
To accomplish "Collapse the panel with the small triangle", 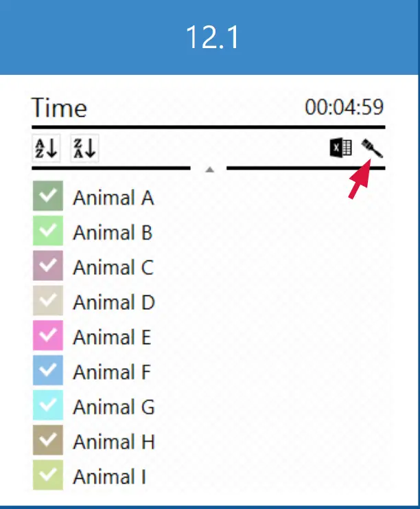I will coord(211,168).
